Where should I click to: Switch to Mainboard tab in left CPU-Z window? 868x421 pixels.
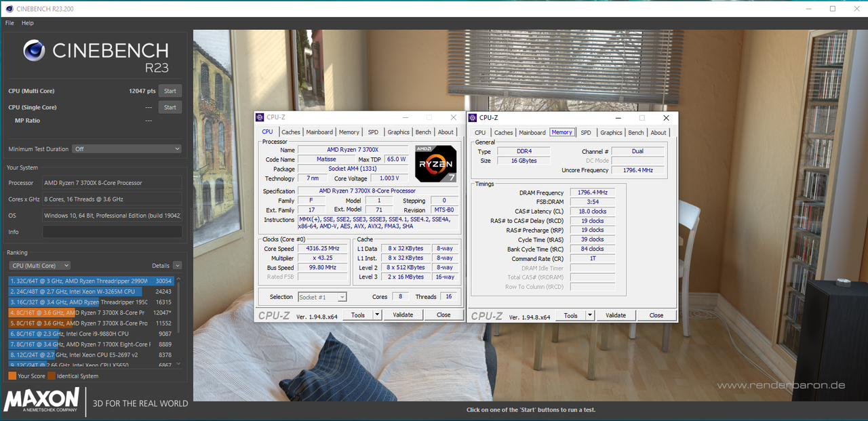pyautogui.click(x=319, y=132)
